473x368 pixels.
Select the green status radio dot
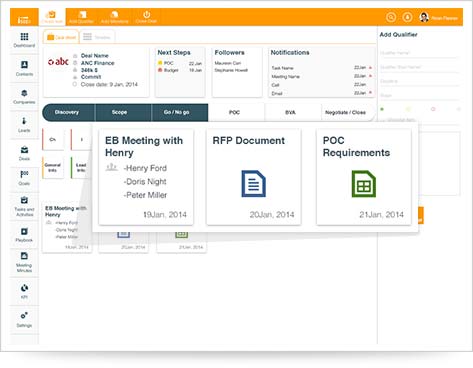coord(382,109)
